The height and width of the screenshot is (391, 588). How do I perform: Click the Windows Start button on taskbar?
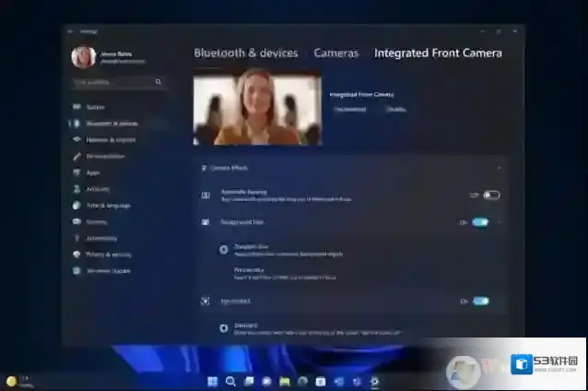(x=213, y=381)
